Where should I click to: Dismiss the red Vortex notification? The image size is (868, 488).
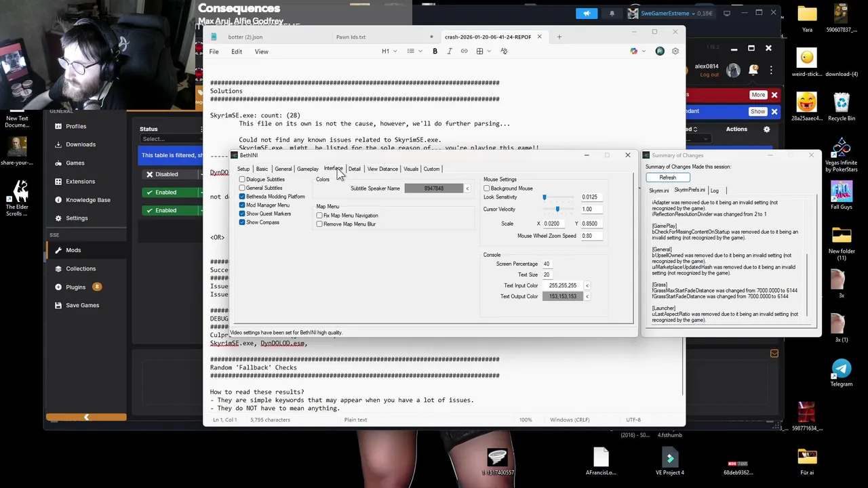[x=774, y=95]
